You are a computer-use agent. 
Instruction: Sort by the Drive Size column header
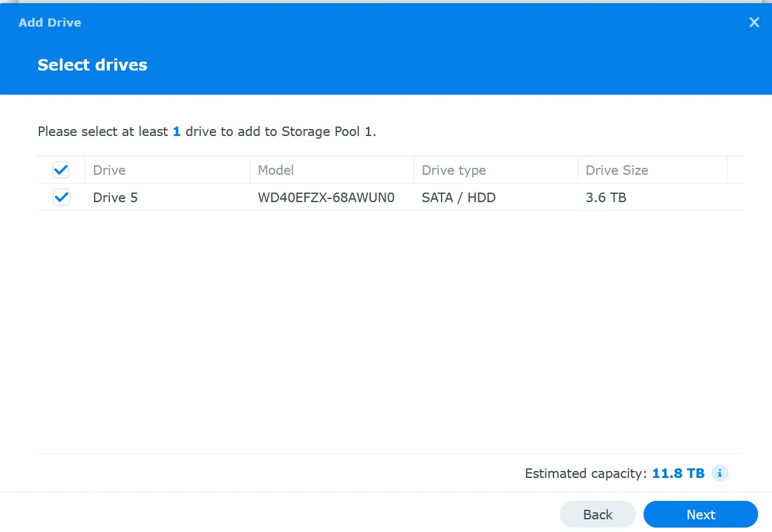tap(616, 170)
